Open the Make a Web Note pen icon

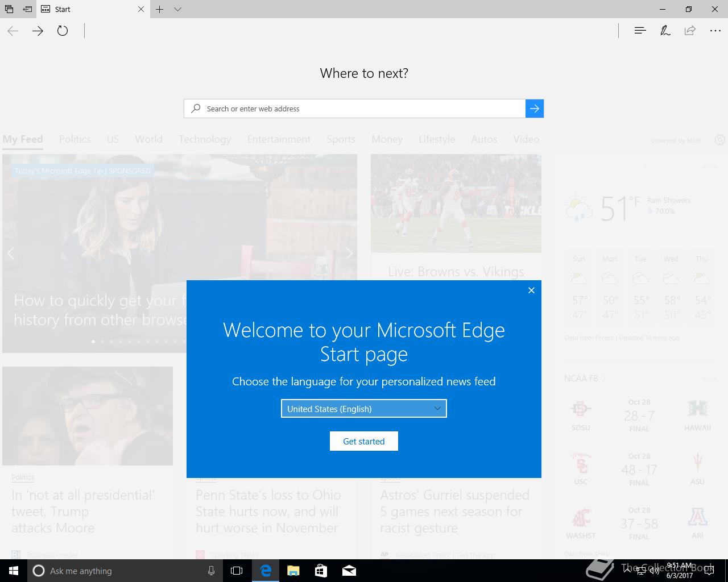point(665,31)
